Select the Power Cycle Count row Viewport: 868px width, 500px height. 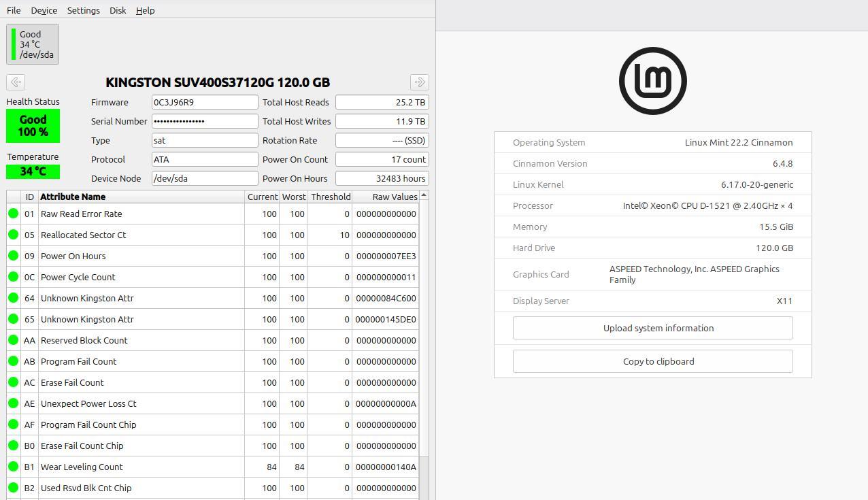[213, 277]
